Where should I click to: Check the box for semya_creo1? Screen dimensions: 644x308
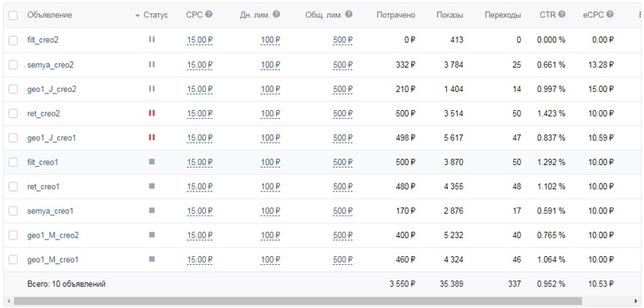point(13,211)
